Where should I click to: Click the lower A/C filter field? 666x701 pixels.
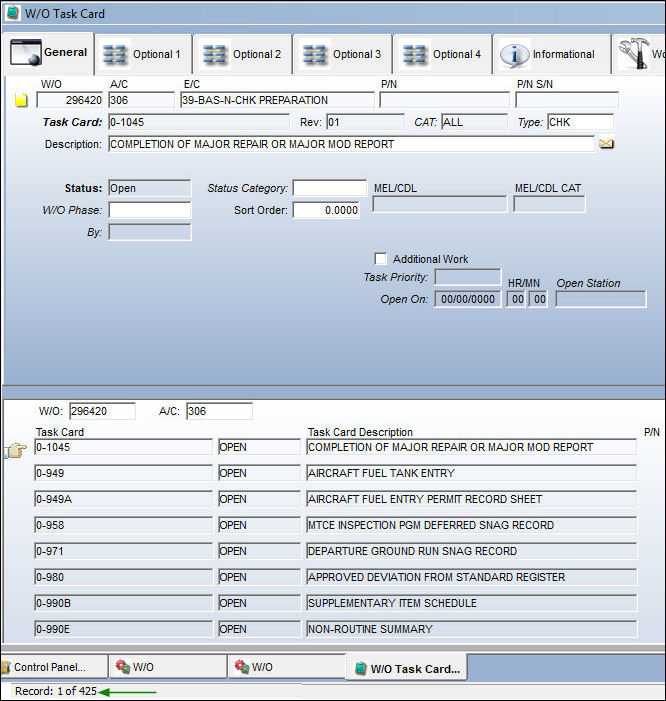tap(219, 411)
